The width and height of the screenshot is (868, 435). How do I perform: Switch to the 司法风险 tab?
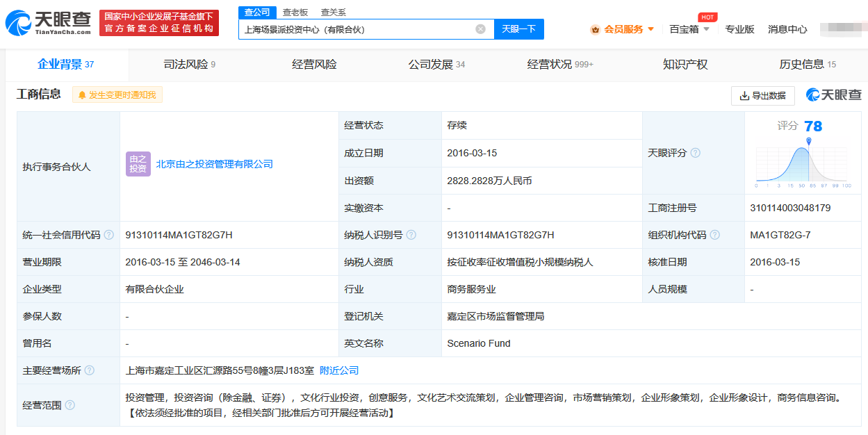pyautogui.click(x=190, y=65)
